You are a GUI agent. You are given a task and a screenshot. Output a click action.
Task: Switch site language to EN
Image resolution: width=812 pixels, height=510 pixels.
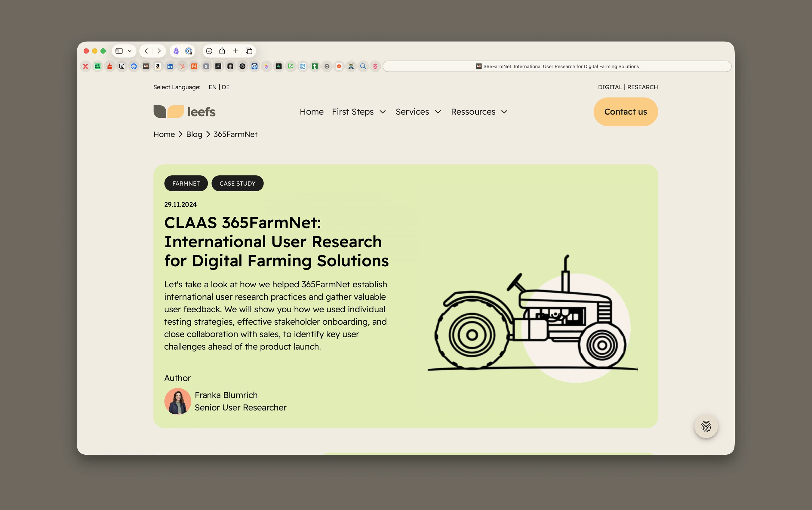point(212,87)
